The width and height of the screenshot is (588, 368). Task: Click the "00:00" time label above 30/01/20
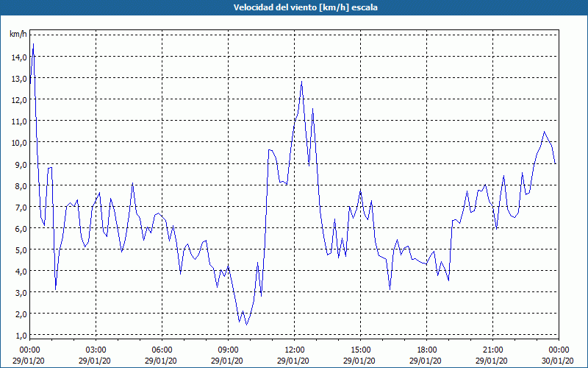[x=559, y=350]
